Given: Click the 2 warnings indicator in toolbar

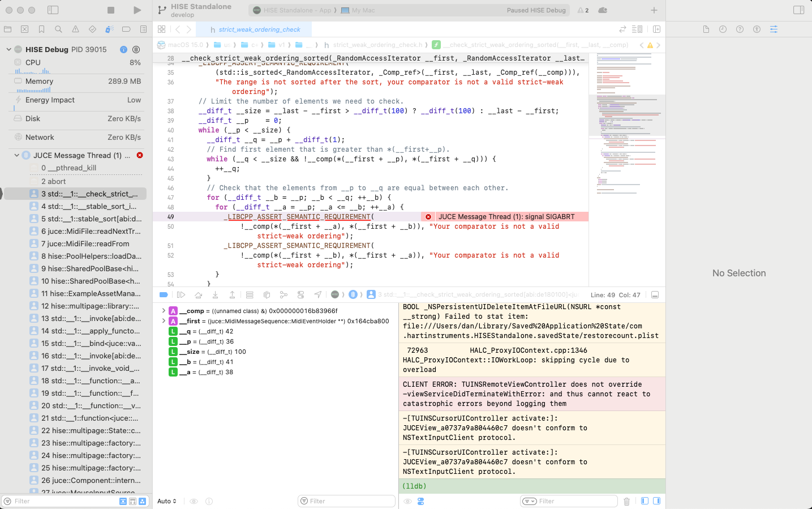Looking at the screenshot, I should (x=583, y=10).
